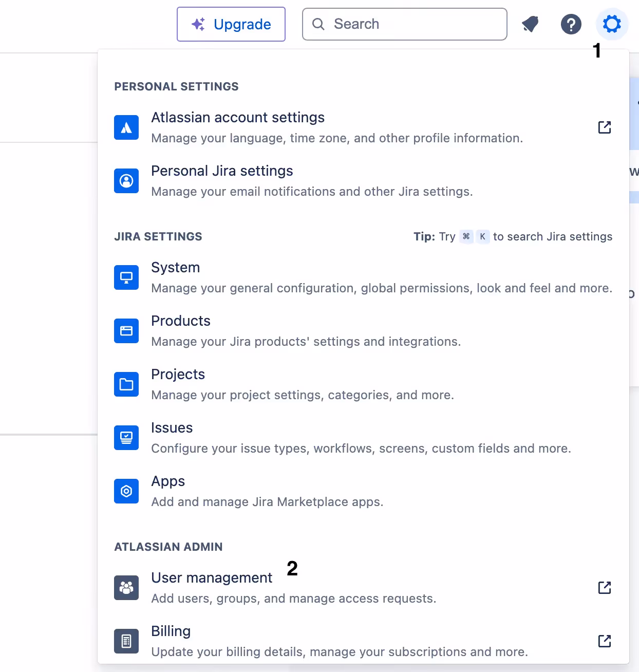Click the Billing document icon
This screenshot has height=672, width=639.
pos(126,641)
